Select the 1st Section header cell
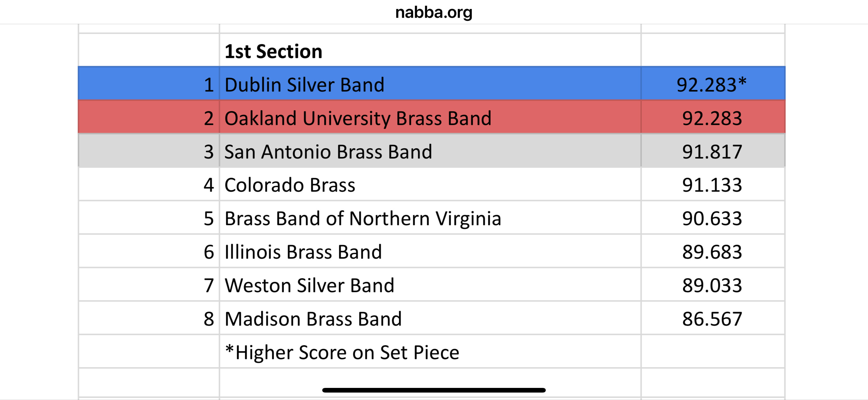 pos(430,50)
